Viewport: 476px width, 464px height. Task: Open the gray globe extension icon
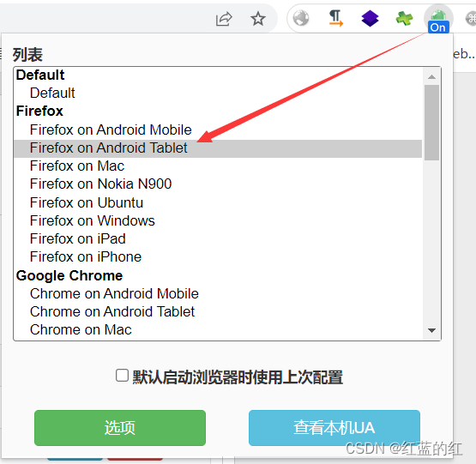pos(301,18)
